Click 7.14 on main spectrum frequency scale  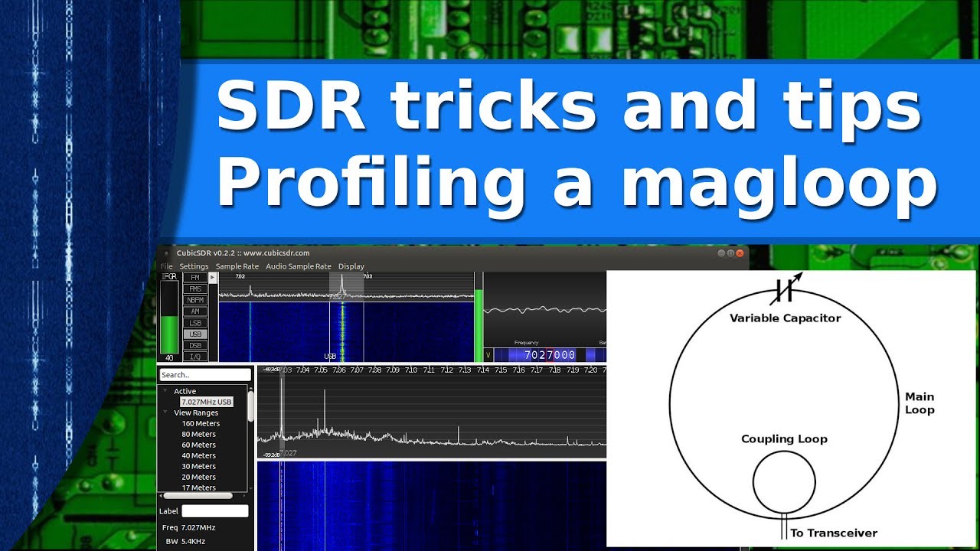pos(482,370)
